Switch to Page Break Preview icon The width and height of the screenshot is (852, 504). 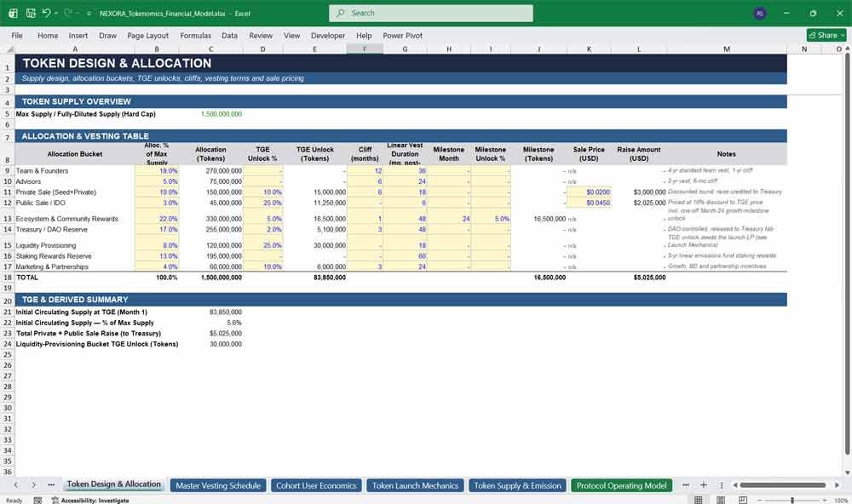[x=743, y=500]
